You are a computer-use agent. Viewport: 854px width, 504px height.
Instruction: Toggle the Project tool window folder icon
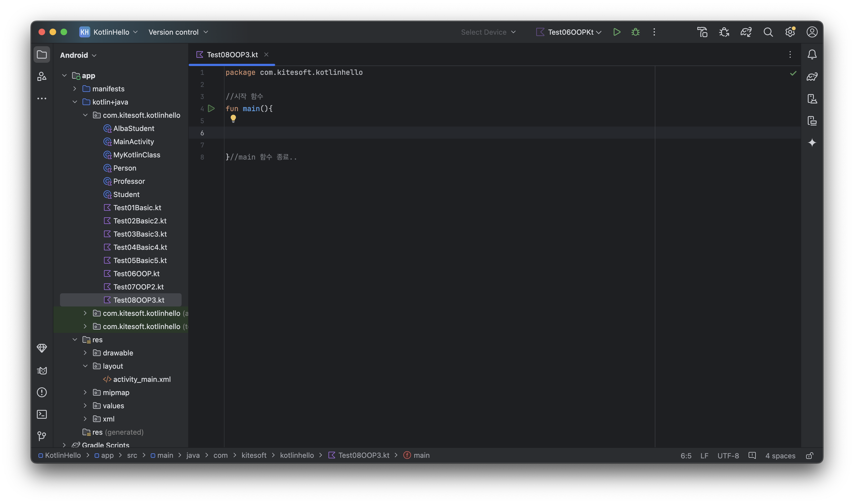click(42, 54)
